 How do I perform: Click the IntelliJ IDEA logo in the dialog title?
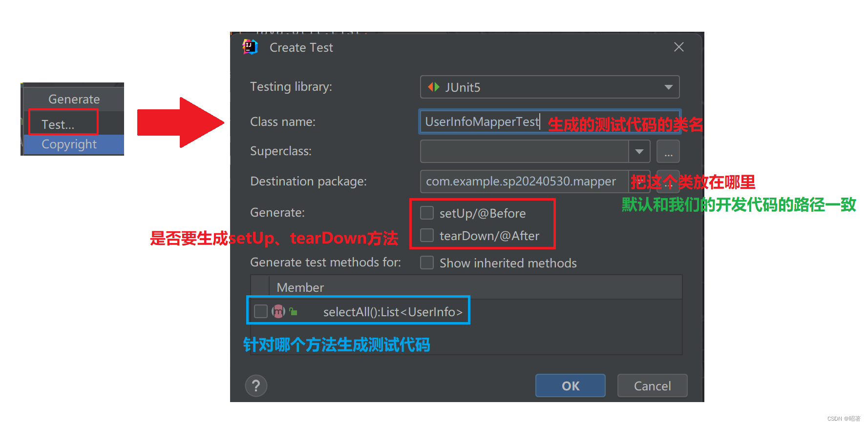pyautogui.click(x=250, y=47)
